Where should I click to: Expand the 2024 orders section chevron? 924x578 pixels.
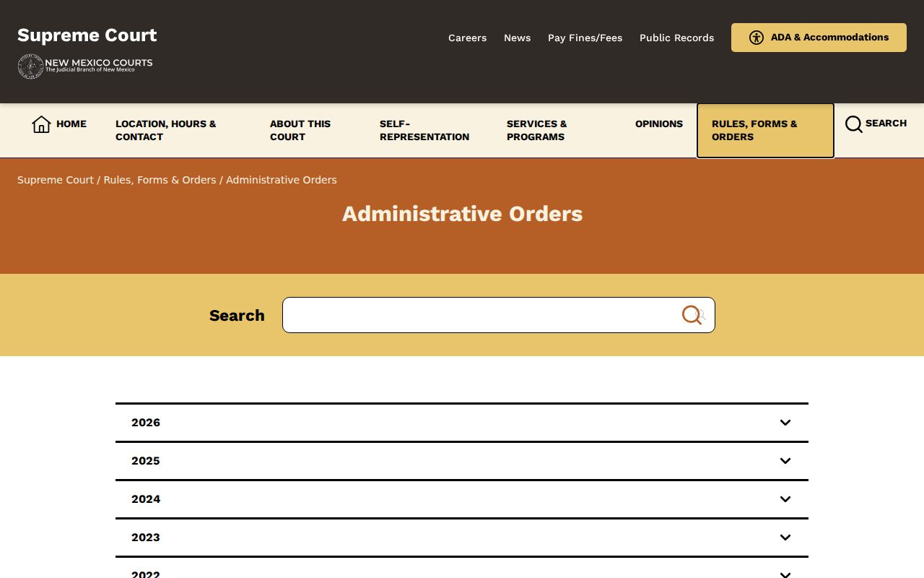tap(785, 499)
